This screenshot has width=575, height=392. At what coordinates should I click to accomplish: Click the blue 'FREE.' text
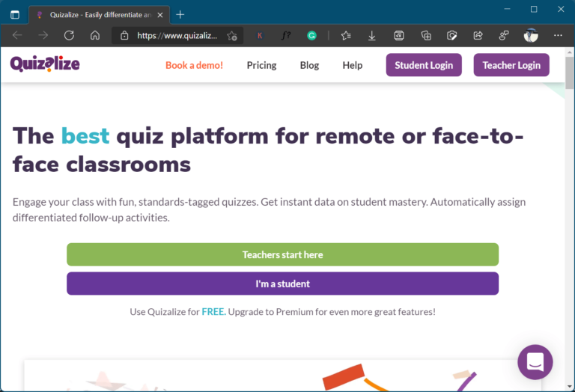coord(214,312)
